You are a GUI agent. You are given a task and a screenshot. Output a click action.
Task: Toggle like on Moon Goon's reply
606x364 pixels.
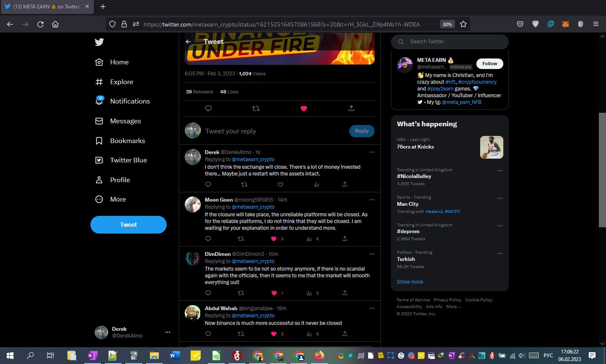tap(274, 239)
